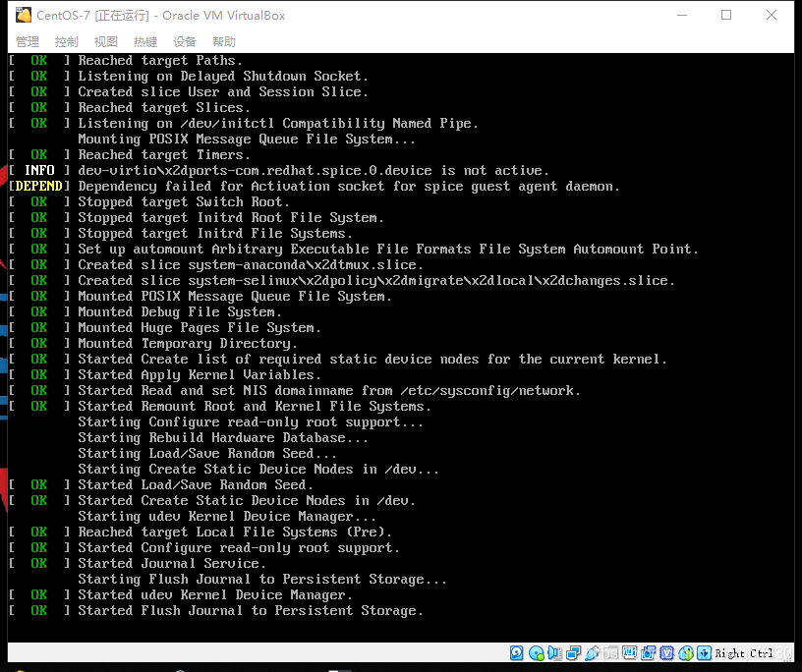Click 'Reached target Timers.' line
The width and height of the screenshot is (802, 672).
(x=164, y=155)
